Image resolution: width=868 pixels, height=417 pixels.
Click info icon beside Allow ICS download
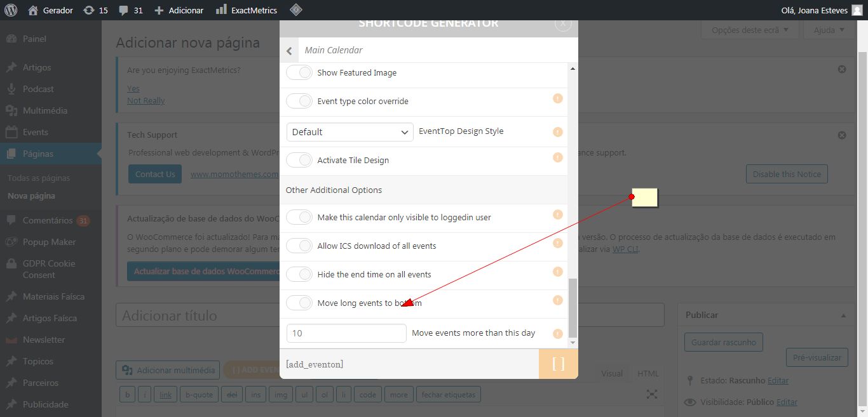tap(557, 243)
